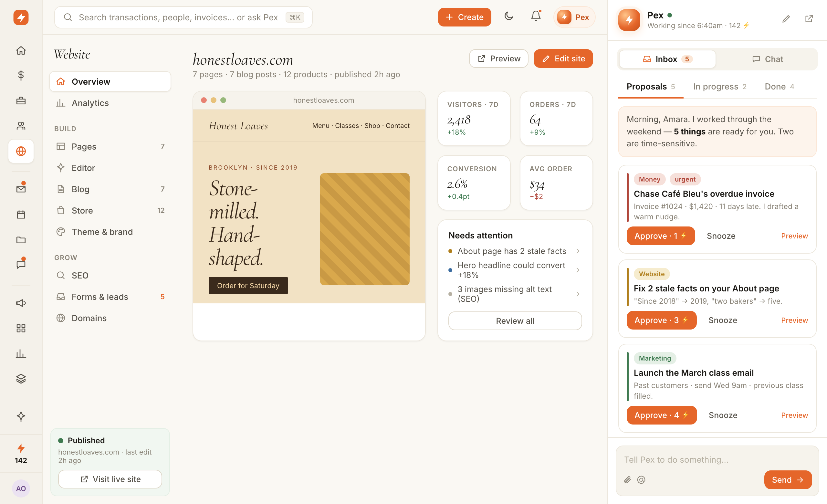Snooze the overdue invoice proposal
The image size is (827, 504).
721,236
